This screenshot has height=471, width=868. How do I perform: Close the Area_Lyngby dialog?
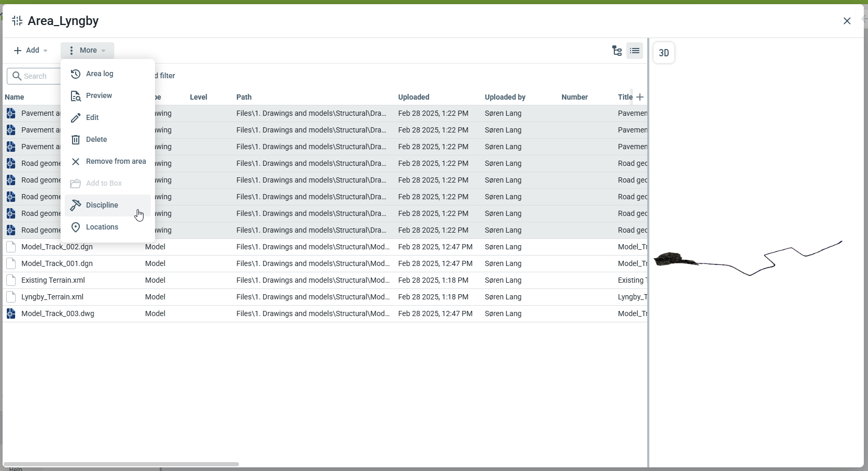(x=847, y=21)
